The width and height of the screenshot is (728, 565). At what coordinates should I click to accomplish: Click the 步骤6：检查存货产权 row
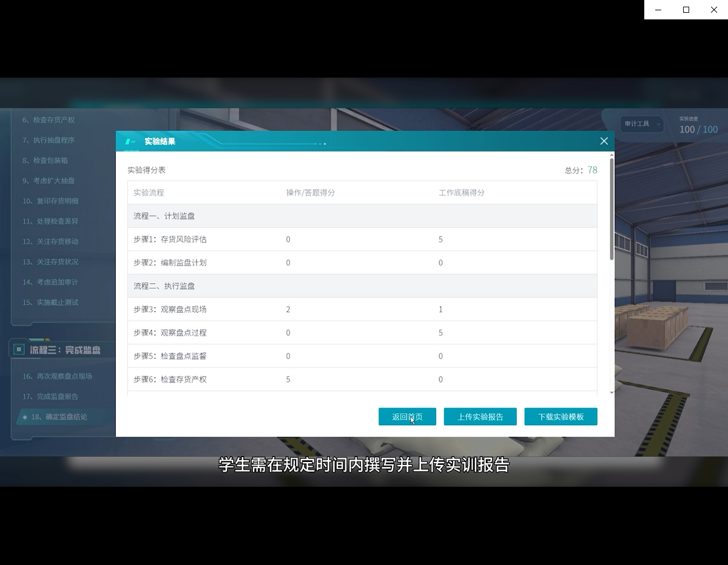pyautogui.click(x=362, y=379)
